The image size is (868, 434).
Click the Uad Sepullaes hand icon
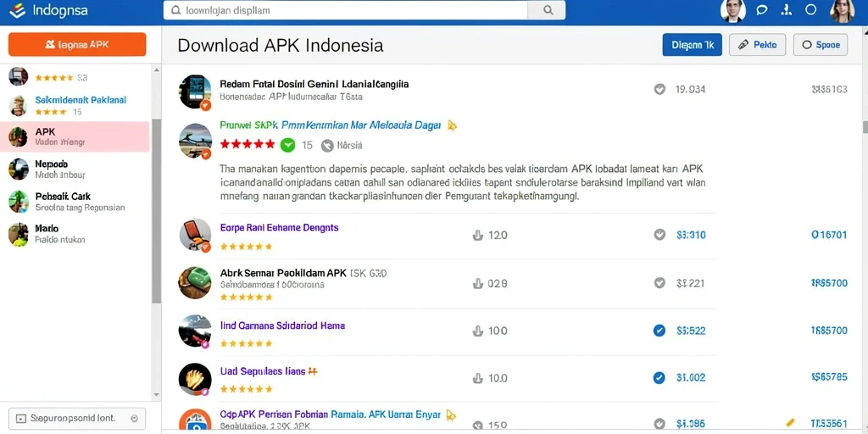pyautogui.click(x=195, y=379)
